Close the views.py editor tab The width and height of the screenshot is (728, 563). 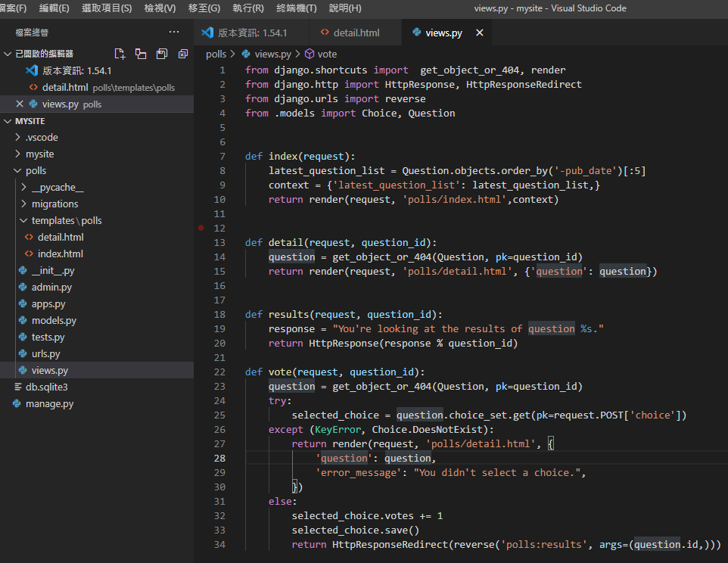click(479, 33)
